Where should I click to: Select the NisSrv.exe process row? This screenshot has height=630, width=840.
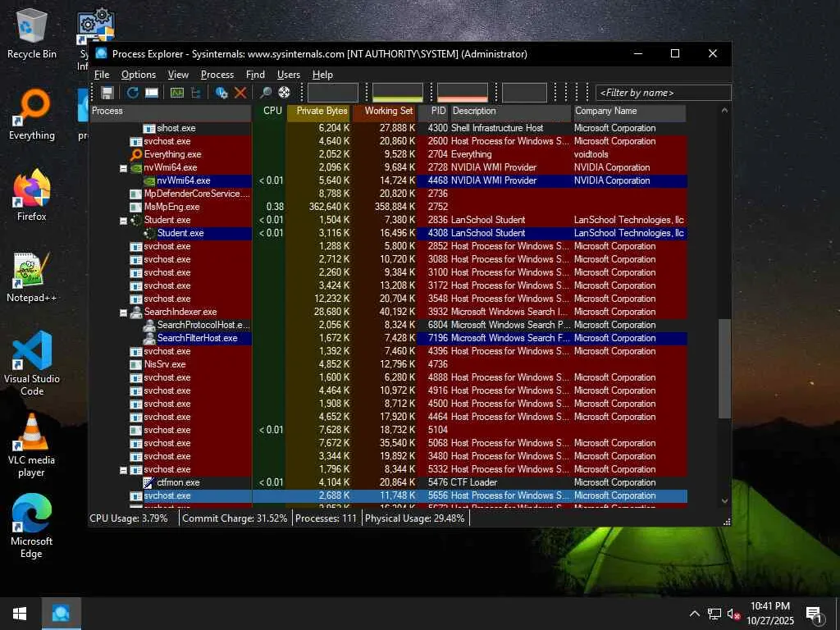point(388,364)
